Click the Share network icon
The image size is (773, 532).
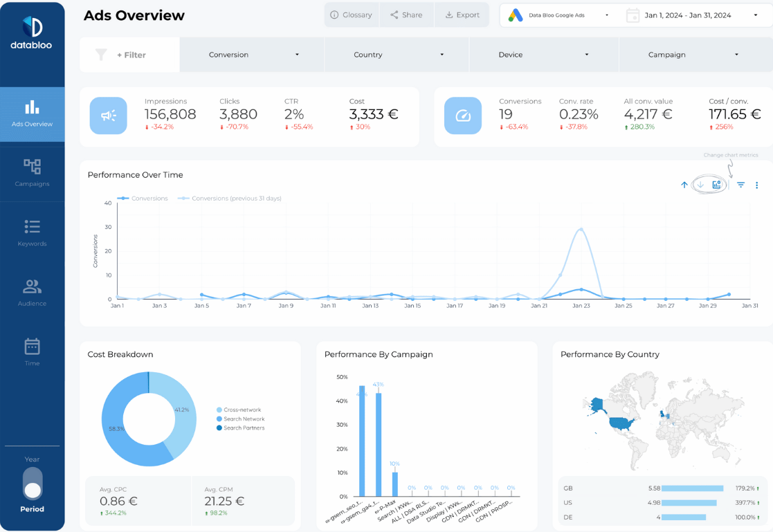pyautogui.click(x=394, y=15)
